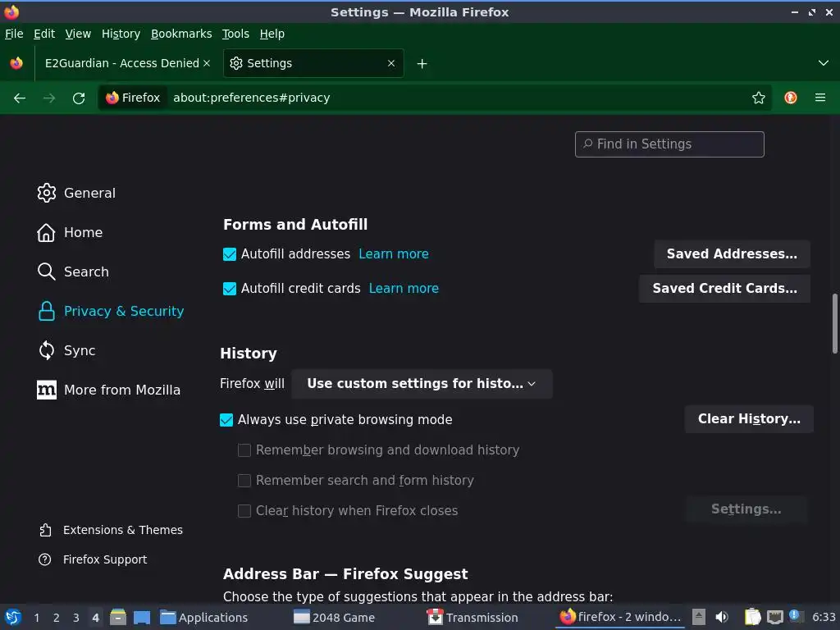
Task: Click the notification info tray icon
Action: pyautogui.click(x=796, y=616)
